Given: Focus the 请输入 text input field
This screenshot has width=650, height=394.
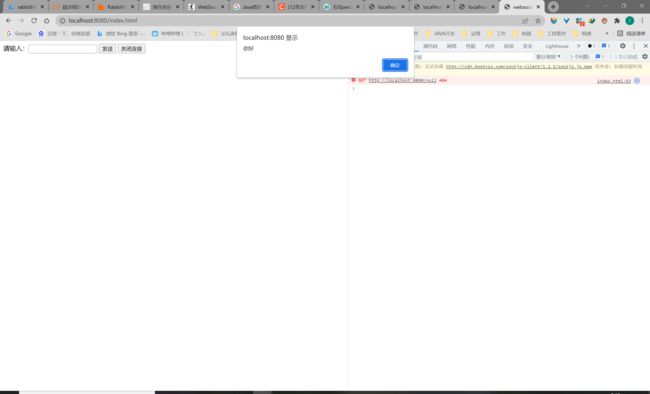Looking at the screenshot, I should (63, 49).
